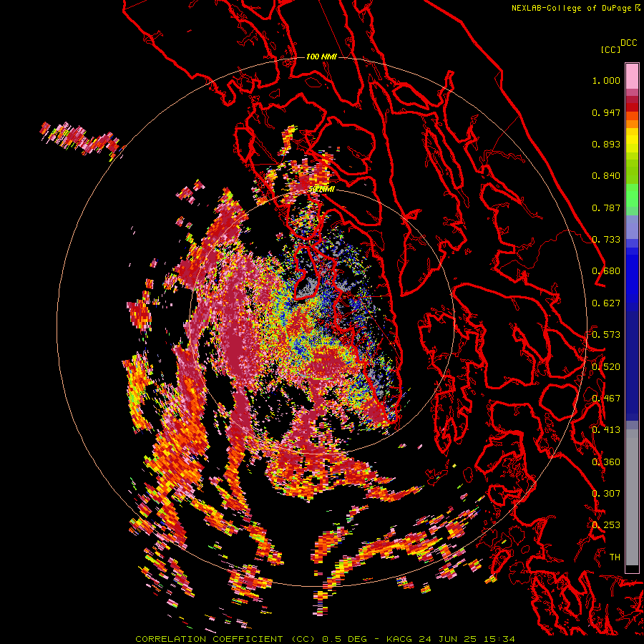Click the 100 NMI range ring label

321,57
